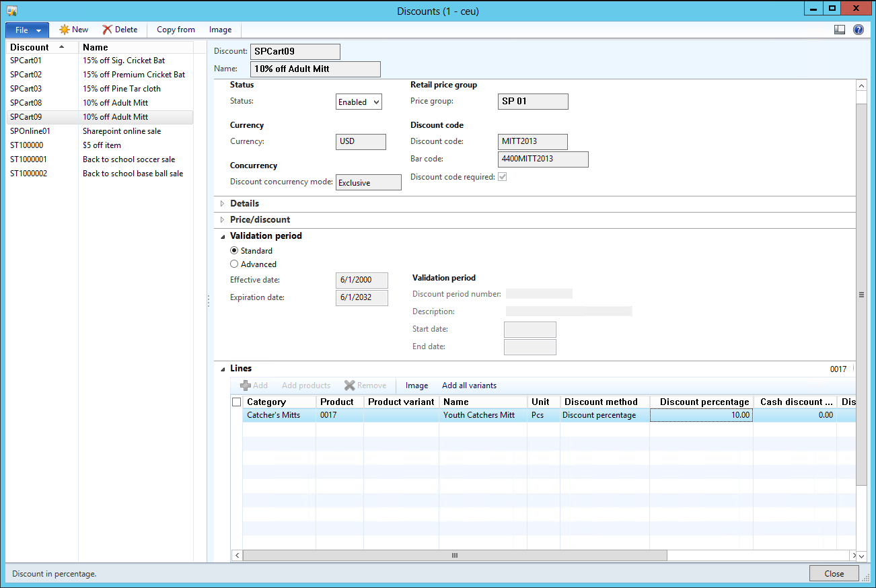Click Add all variants in Lines toolbar
Image resolution: width=876 pixels, height=588 pixels.
click(x=469, y=385)
